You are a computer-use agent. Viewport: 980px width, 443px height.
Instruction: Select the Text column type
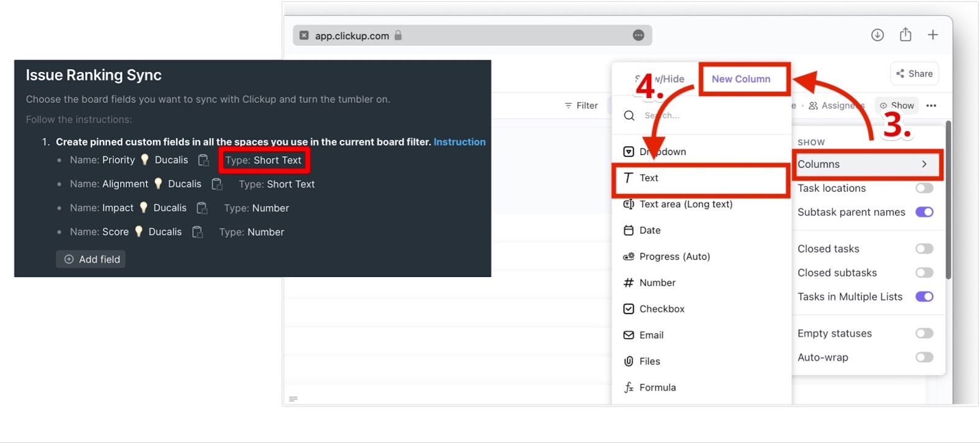pyautogui.click(x=701, y=178)
